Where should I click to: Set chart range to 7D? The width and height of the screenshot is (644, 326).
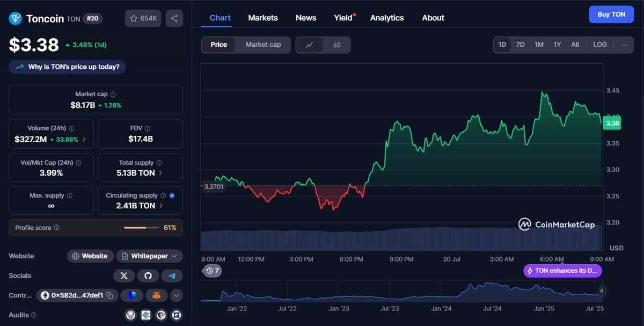(x=520, y=45)
